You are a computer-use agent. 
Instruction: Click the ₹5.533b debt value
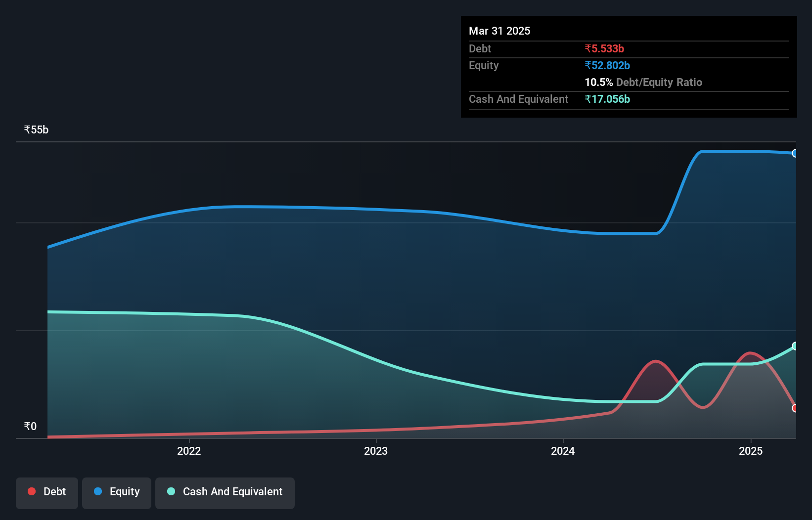tap(604, 48)
